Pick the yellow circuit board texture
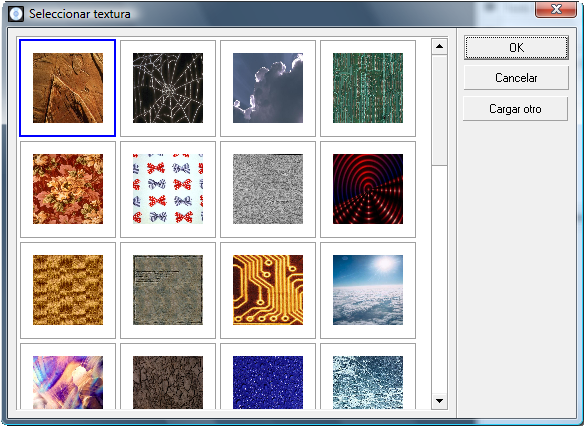The image size is (587, 432). pos(268,290)
